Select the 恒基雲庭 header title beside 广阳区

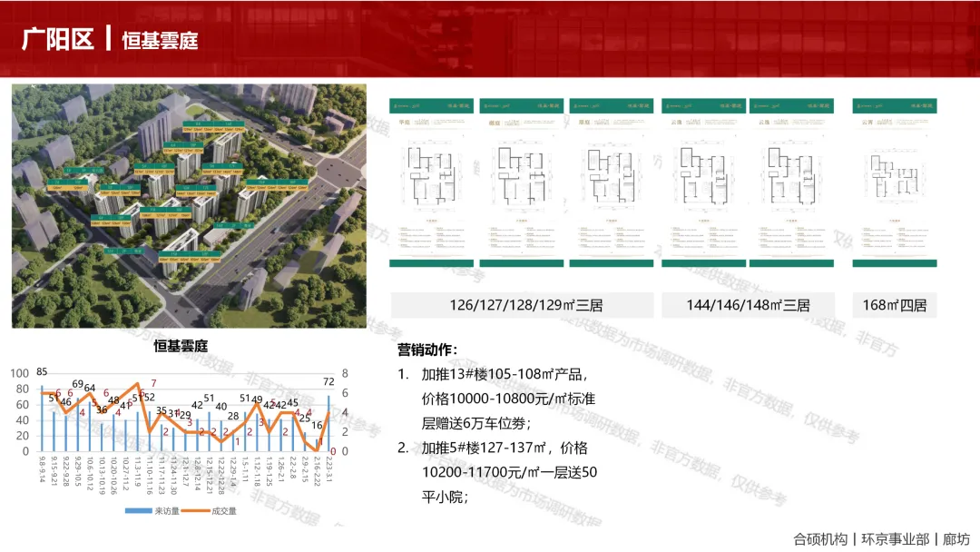coord(160,41)
